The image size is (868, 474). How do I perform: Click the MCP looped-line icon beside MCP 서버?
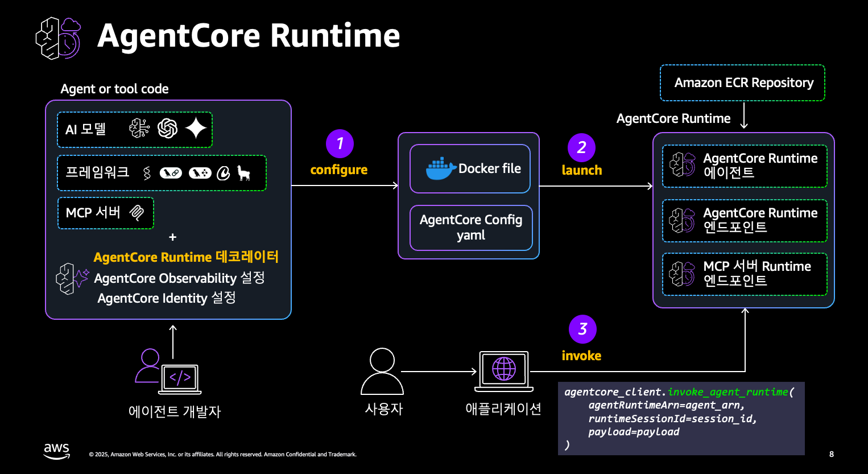[x=137, y=213]
